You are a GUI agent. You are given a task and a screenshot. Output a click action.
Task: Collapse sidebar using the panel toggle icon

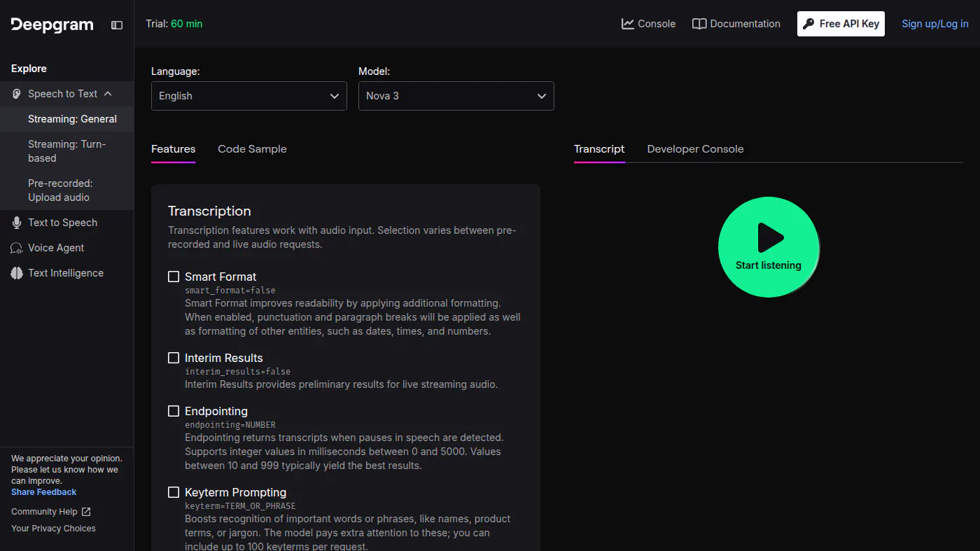pos(117,25)
